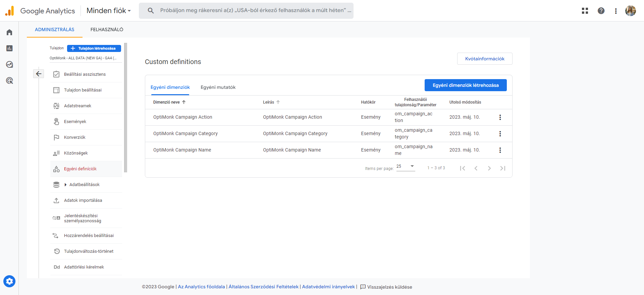Viewport: 644px width, 295px height.
Task: Click the Hatókör column header
Action: tap(368, 102)
